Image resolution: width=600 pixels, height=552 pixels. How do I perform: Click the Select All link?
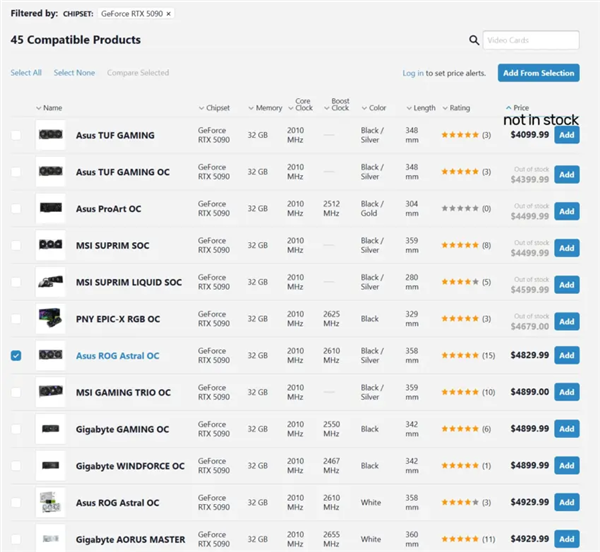coord(26,73)
